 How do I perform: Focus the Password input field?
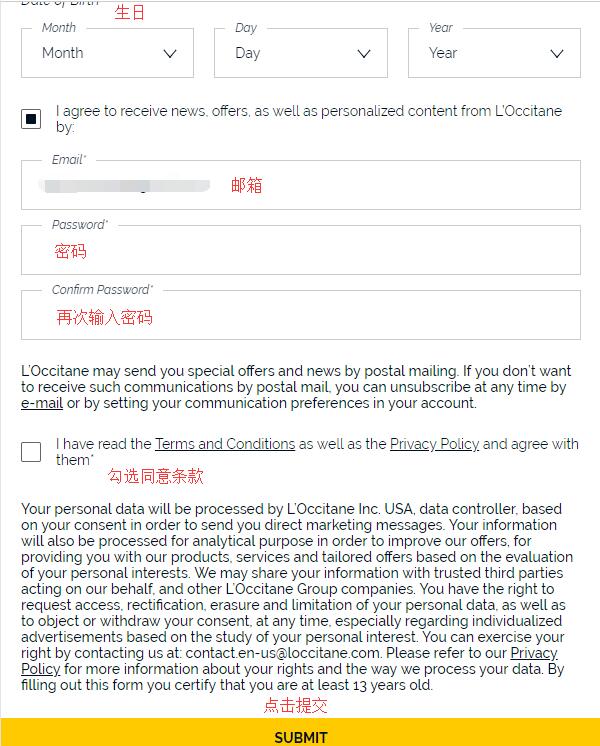click(x=301, y=250)
